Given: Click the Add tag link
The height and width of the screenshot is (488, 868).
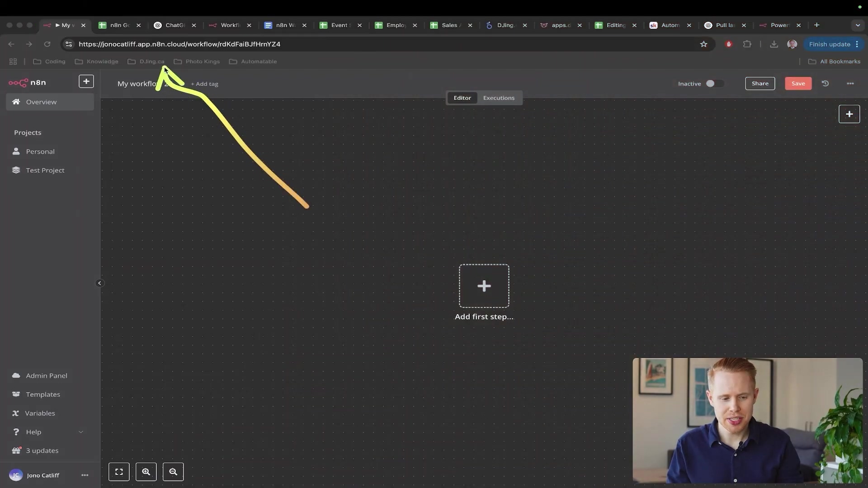Looking at the screenshot, I should coord(204,84).
